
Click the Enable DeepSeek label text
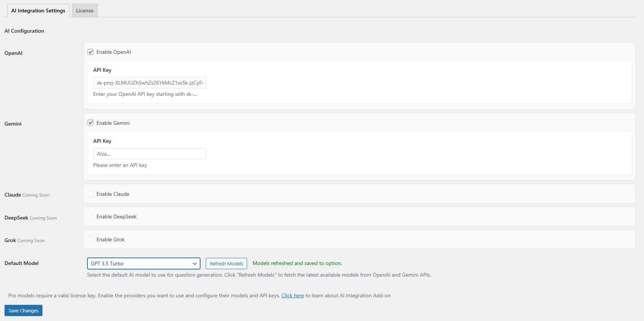coord(116,217)
